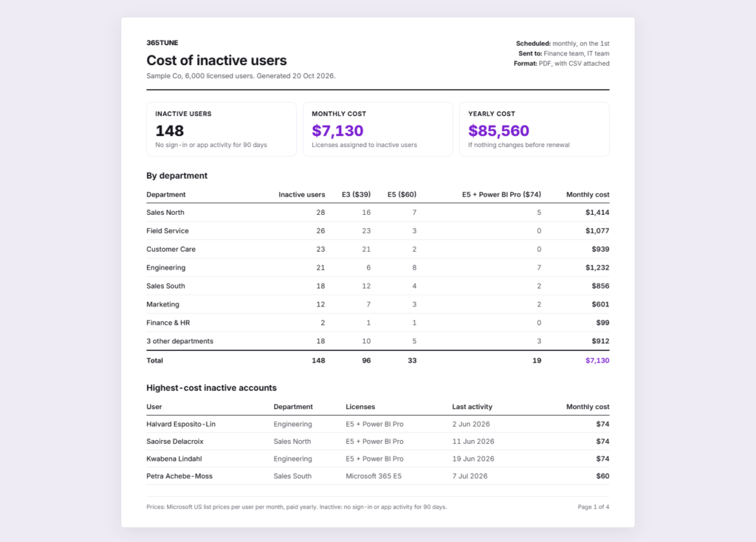Click Sales South in the department table

(x=165, y=286)
